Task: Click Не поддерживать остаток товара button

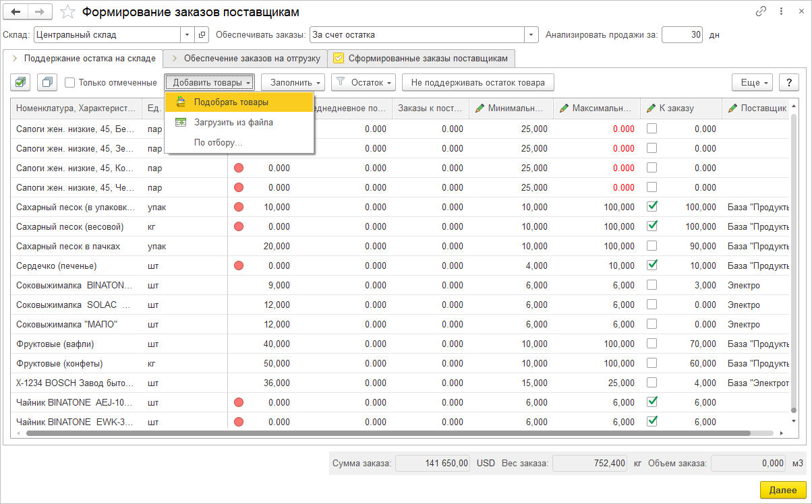Action: tap(477, 82)
